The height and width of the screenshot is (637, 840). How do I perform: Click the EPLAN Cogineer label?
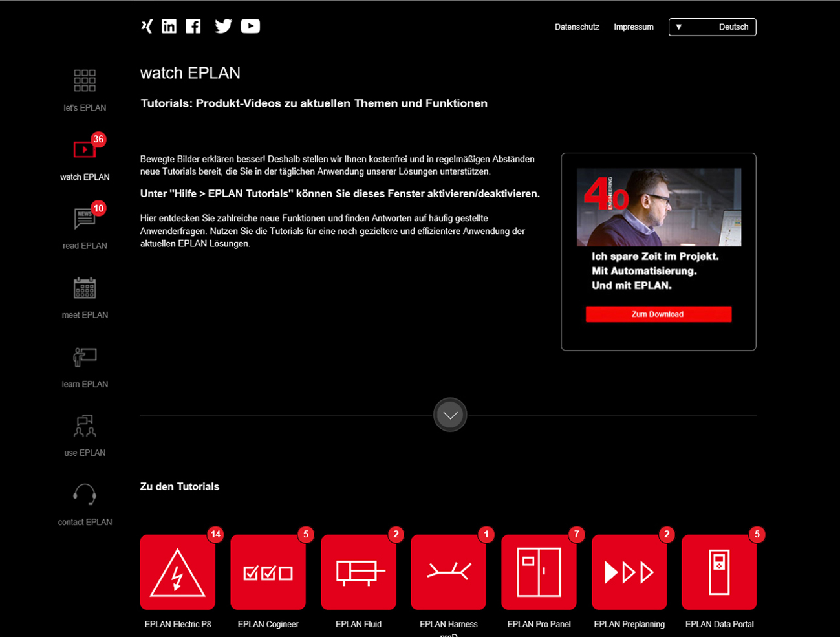[268, 624]
